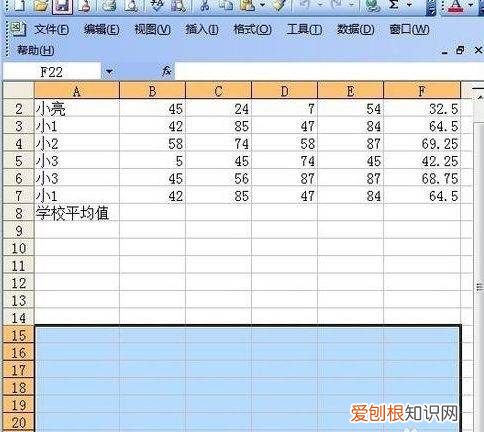The width and height of the screenshot is (484, 432).
Task: Click the Font Color red A icon
Action: click(456, 7)
